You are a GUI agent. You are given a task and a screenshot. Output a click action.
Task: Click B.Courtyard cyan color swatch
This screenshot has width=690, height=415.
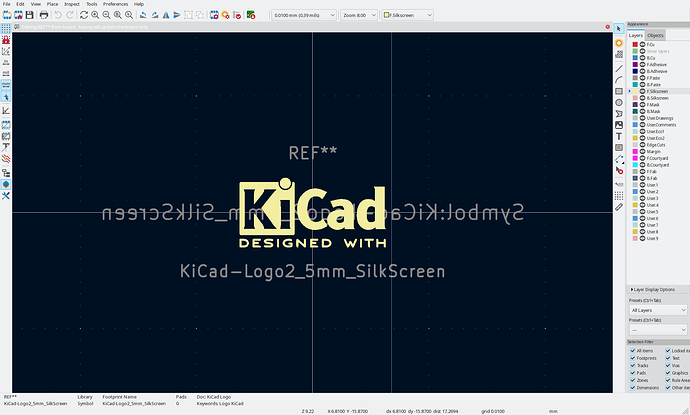(x=635, y=165)
